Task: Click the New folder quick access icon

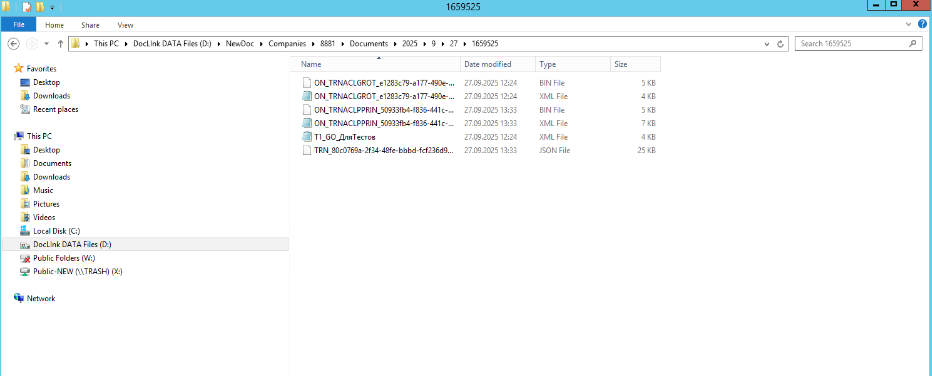Action: point(40,7)
